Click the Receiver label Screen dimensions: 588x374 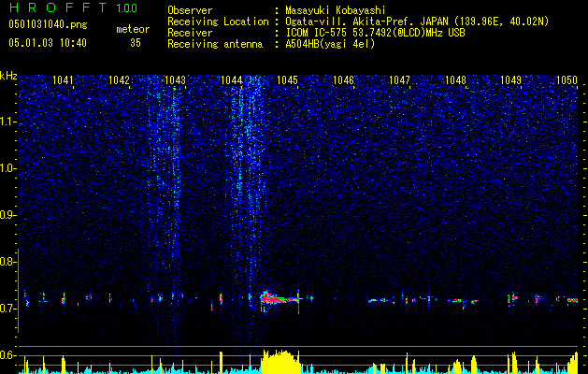(190, 33)
